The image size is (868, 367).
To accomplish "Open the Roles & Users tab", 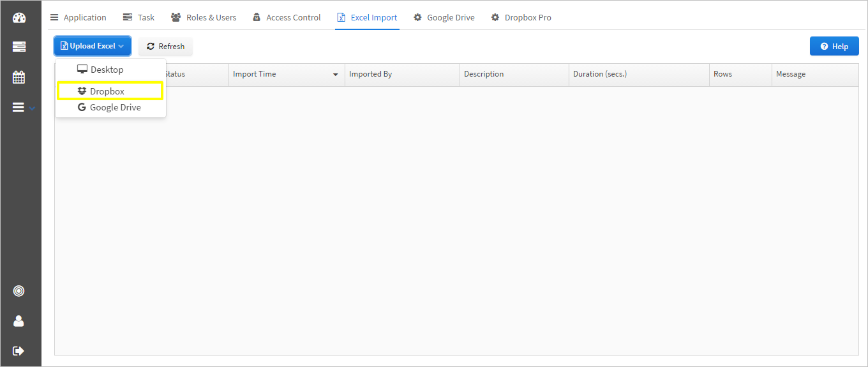I will pyautogui.click(x=204, y=17).
